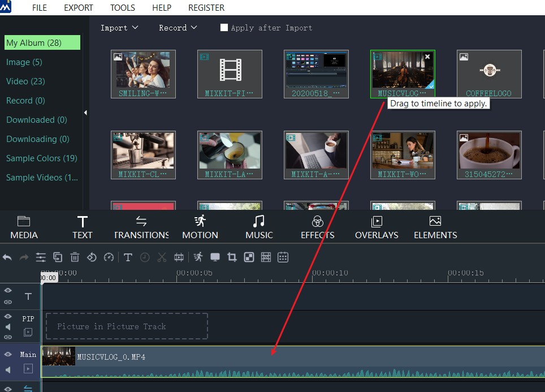Select the Crop tool in the timeline toolbar

pos(231,257)
